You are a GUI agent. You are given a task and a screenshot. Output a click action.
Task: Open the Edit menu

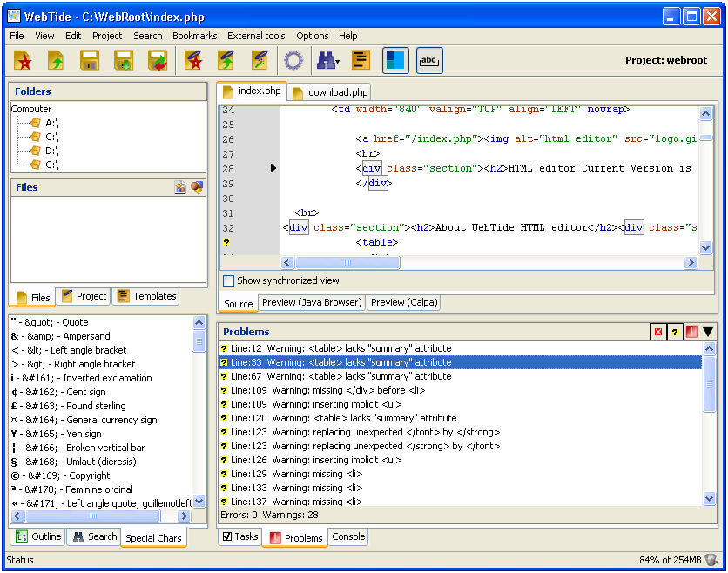click(x=73, y=36)
